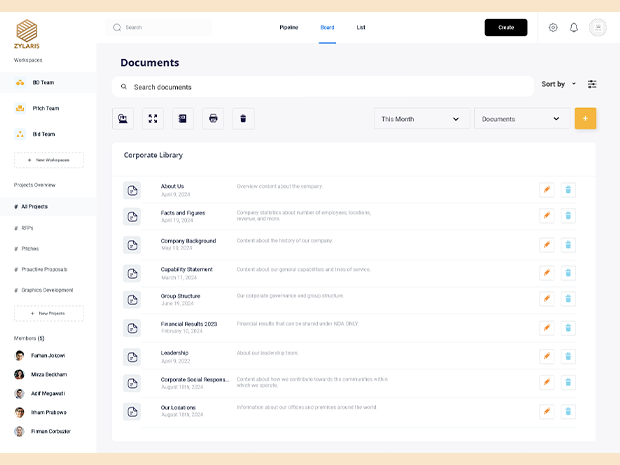Open the About Us document title
This screenshot has height=465, width=620.
click(x=172, y=186)
